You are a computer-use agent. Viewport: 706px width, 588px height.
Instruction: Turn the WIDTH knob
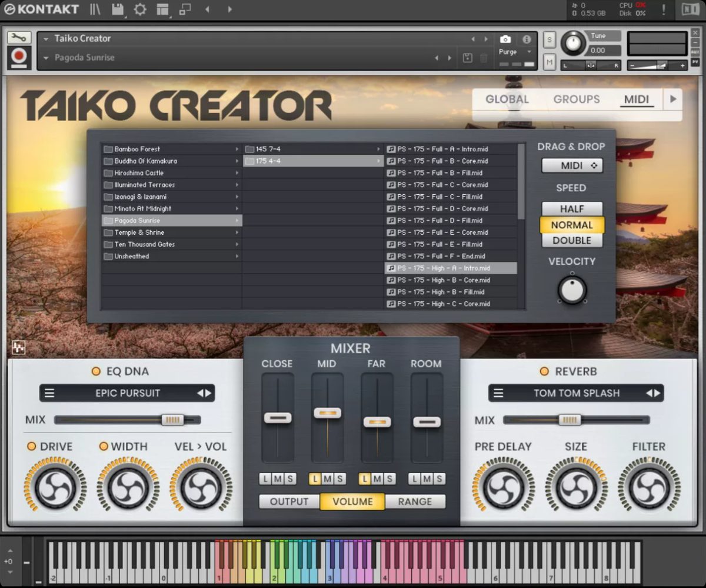pyautogui.click(x=128, y=487)
